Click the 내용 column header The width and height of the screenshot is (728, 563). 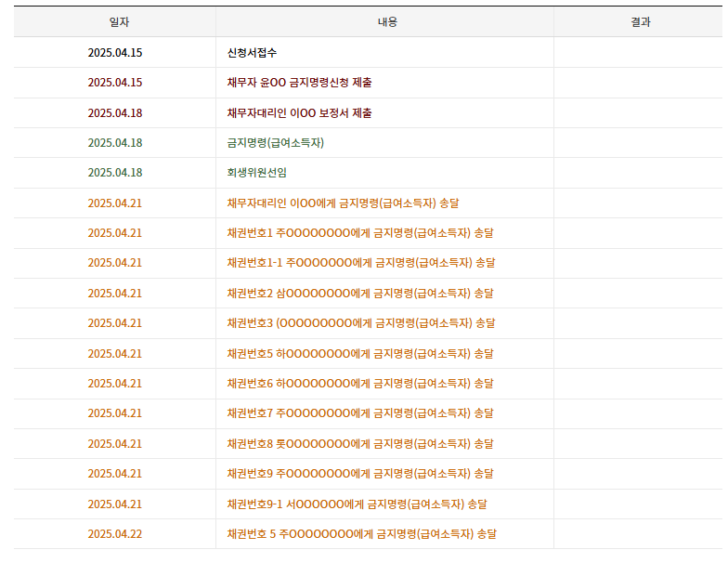click(387, 22)
